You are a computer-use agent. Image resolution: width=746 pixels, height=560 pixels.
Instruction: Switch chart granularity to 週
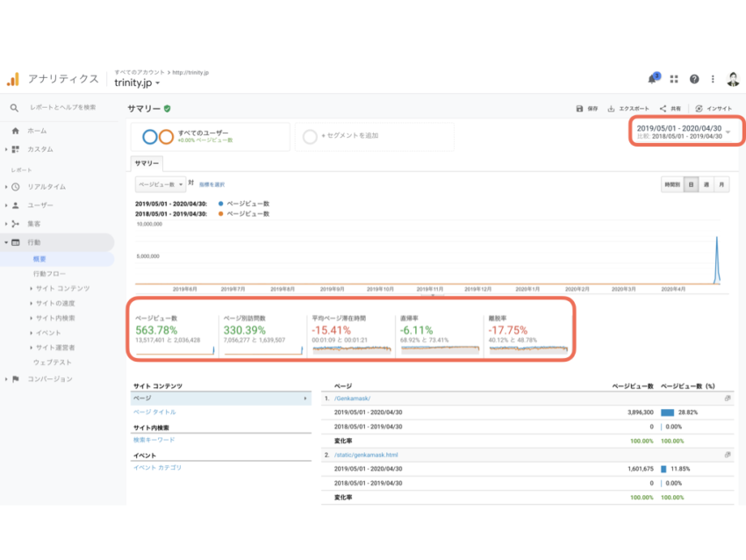tap(706, 185)
